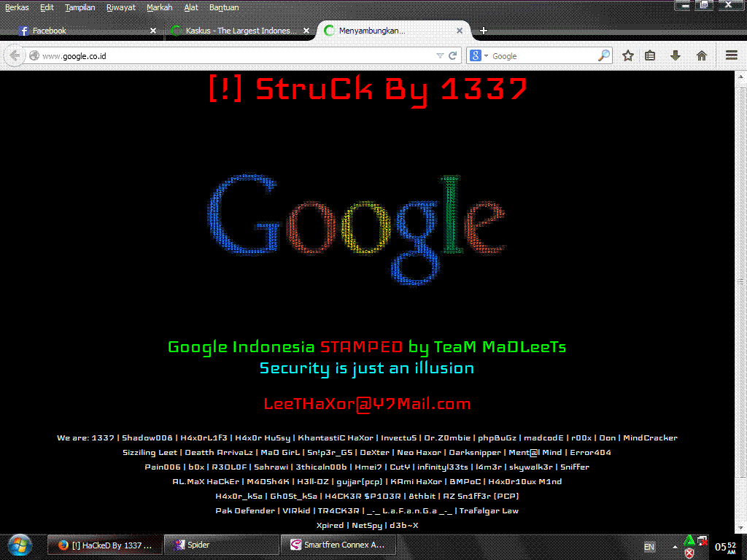Open the Alat menu

tap(191, 7)
